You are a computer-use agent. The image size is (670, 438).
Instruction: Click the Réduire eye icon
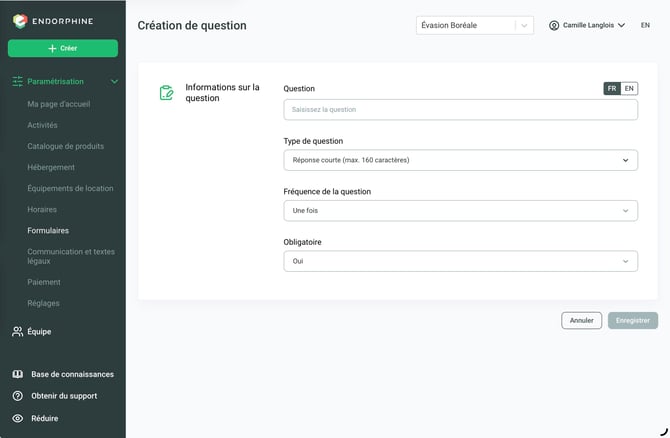(18, 418)
